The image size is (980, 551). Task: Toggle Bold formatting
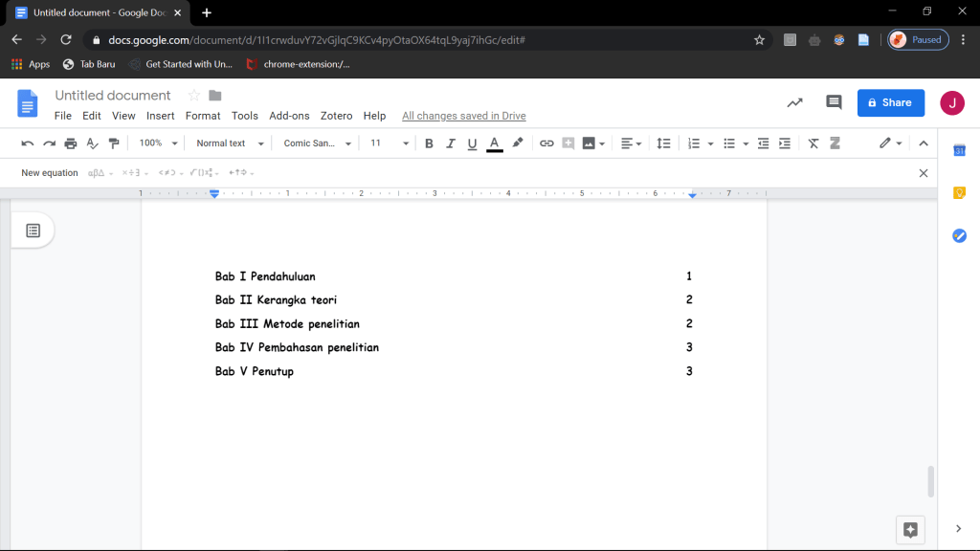[429, 143]
